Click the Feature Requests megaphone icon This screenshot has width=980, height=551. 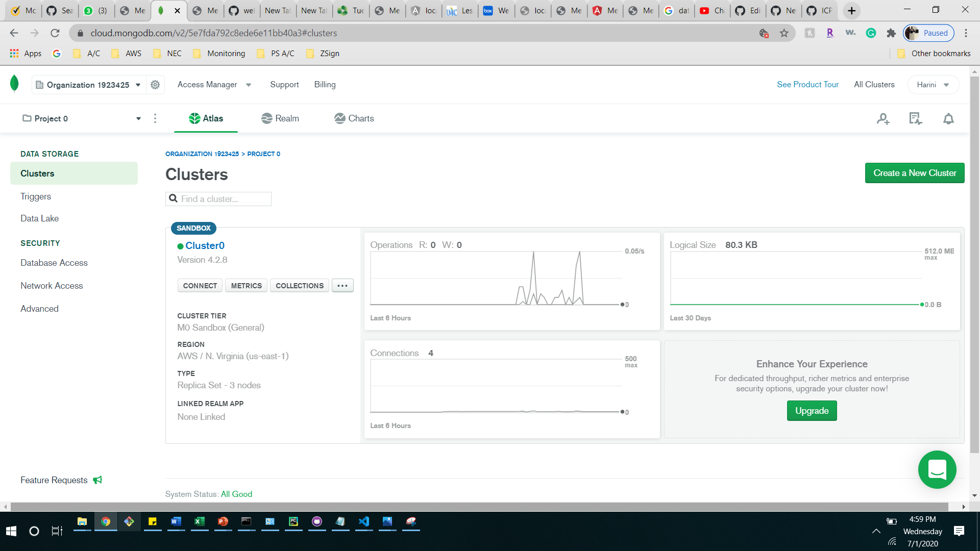(x=97, y=480)
